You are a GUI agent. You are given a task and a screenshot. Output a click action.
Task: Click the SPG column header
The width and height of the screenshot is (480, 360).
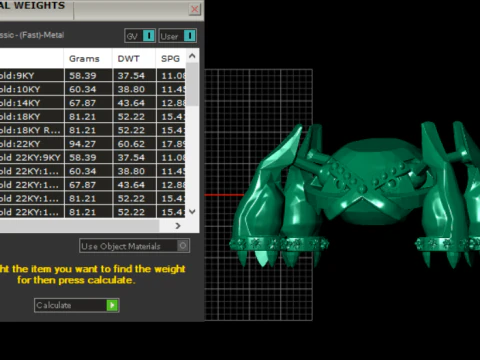coord(170,59)
